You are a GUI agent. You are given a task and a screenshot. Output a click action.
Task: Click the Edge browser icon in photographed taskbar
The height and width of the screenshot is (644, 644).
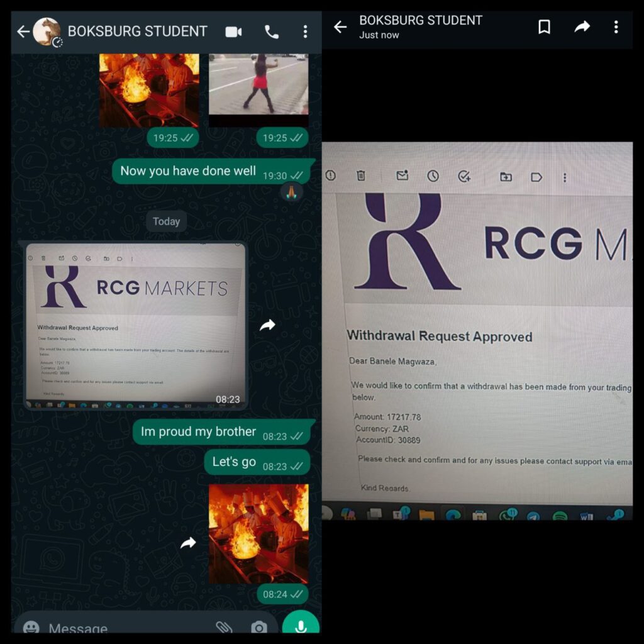pos(453,514)
